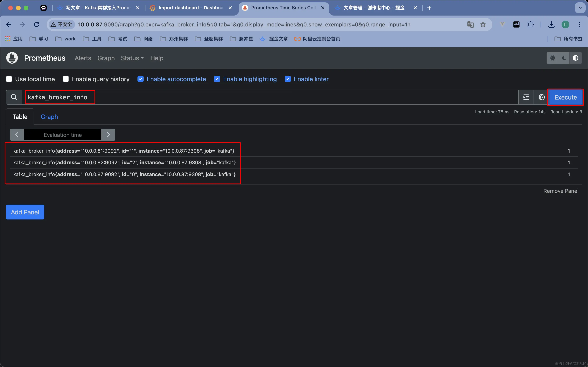Select browser-preferred theme half-circle icon
This screenshot has height=367, width=588.
coord(575,58)
